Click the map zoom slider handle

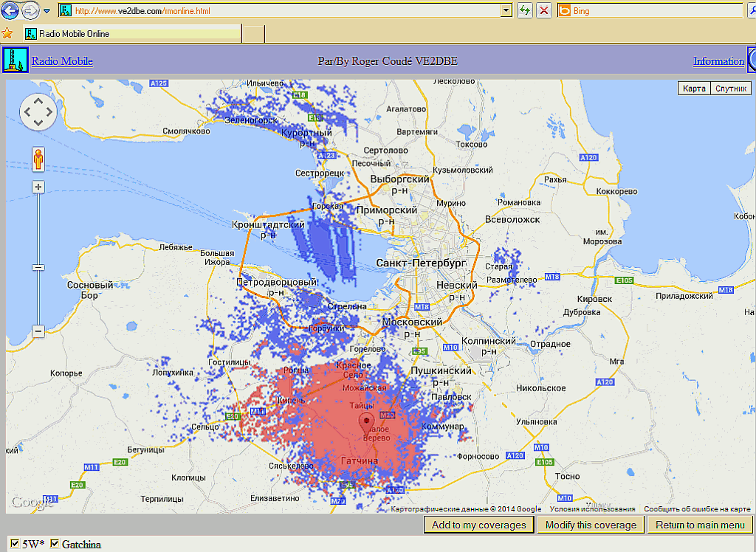click(38, 267)
